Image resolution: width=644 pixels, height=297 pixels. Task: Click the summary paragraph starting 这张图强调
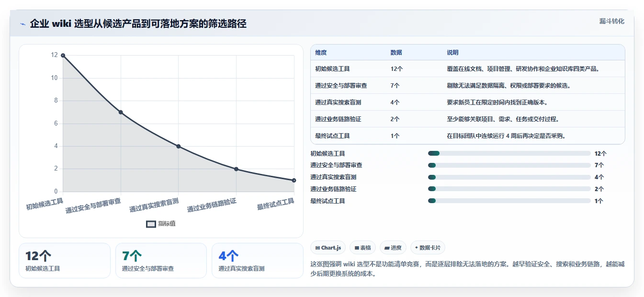(x=468, y=269)
